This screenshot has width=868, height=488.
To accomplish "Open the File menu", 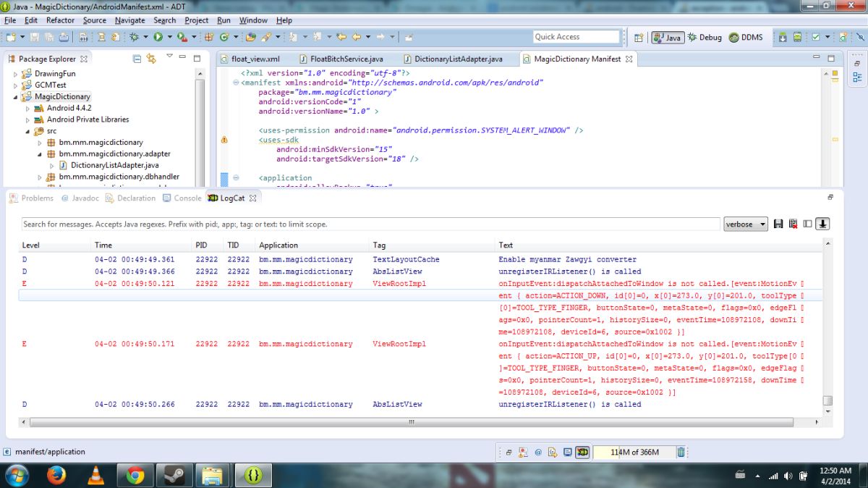I will [10, 20].
